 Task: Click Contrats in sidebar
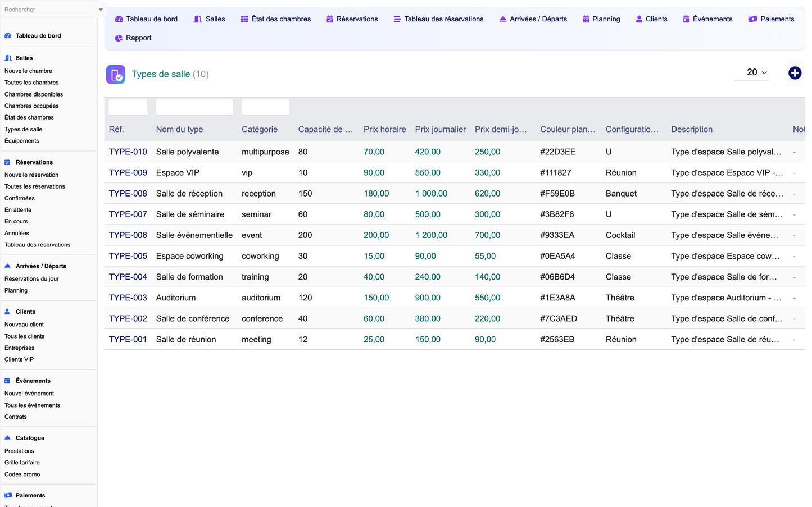coord(16,417)
